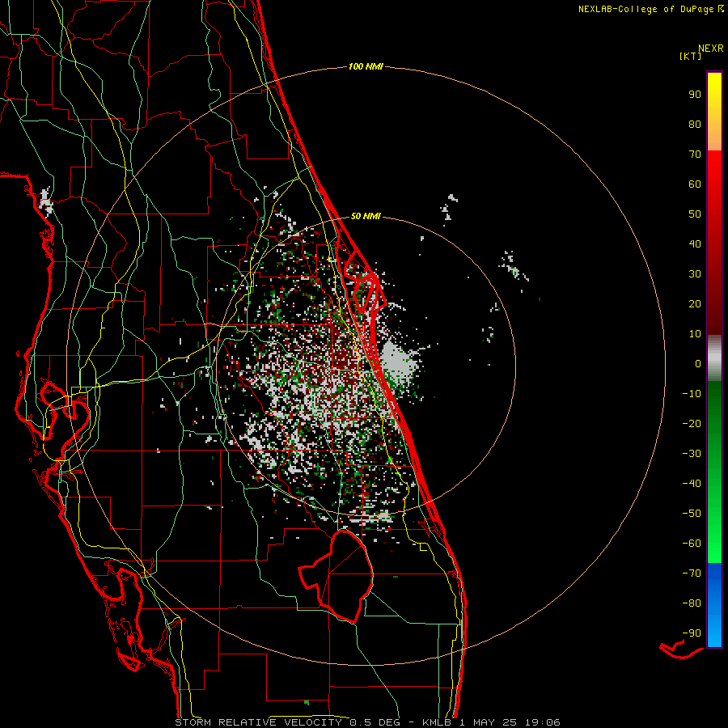Viewport: 728px width, 728px height.
Task: Pick the blue bottom segment of velocity color bar
Action: [714, 605]
